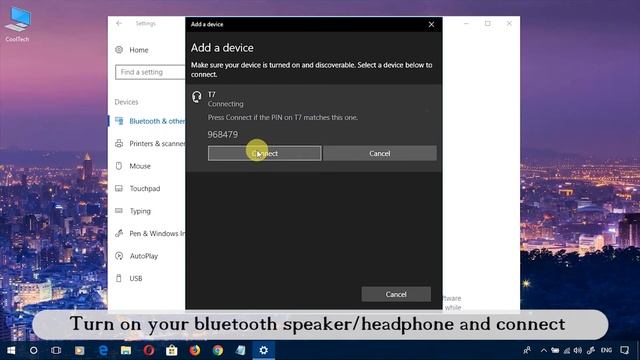Open People icon in system tray
Image resolution: width=640 pixels, height=360 pixels.
point(527,350)
